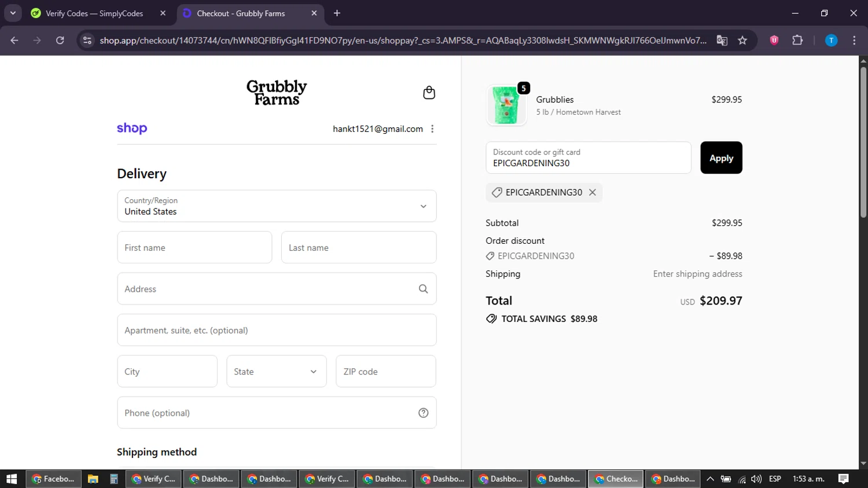Click the Grubbly Farms logo
Viewport: 868px width, 488px height.
click(277, 93)
